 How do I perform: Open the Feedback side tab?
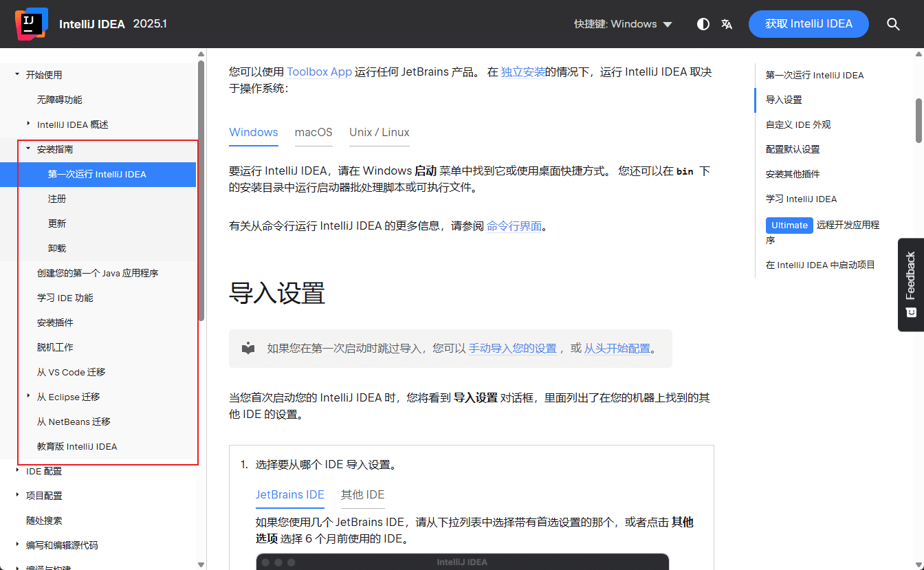(x=910, y=285)
